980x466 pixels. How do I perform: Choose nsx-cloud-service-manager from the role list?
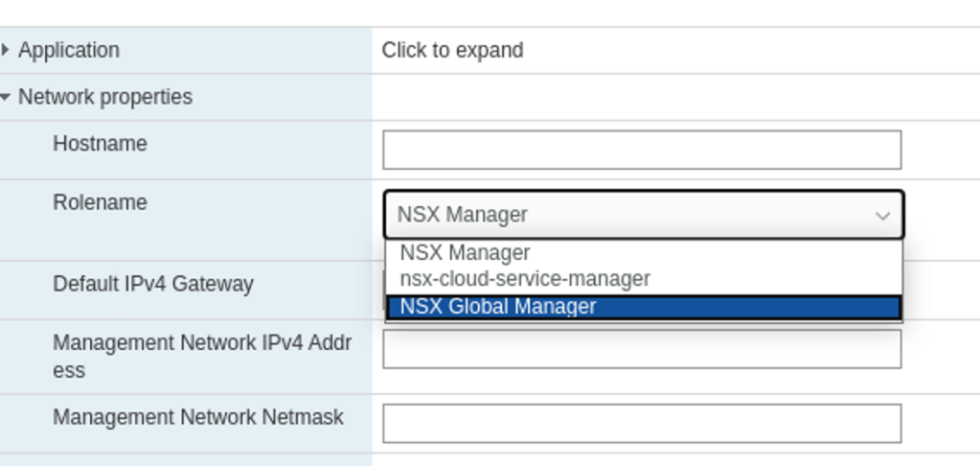pyautogui.click(x=525, y=279)
